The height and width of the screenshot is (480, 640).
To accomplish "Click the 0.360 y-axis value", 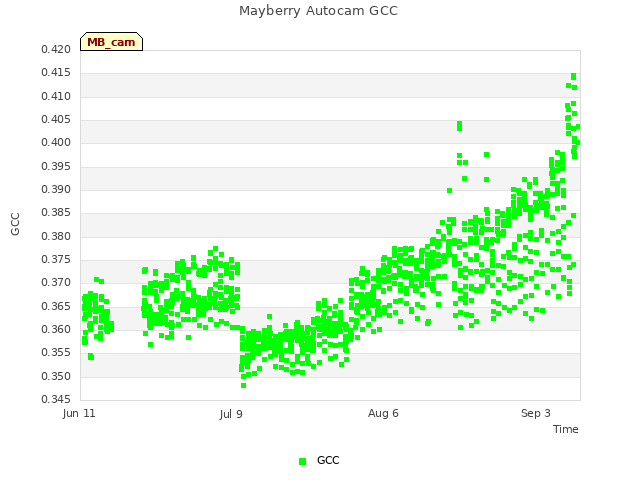I will 56,329.
